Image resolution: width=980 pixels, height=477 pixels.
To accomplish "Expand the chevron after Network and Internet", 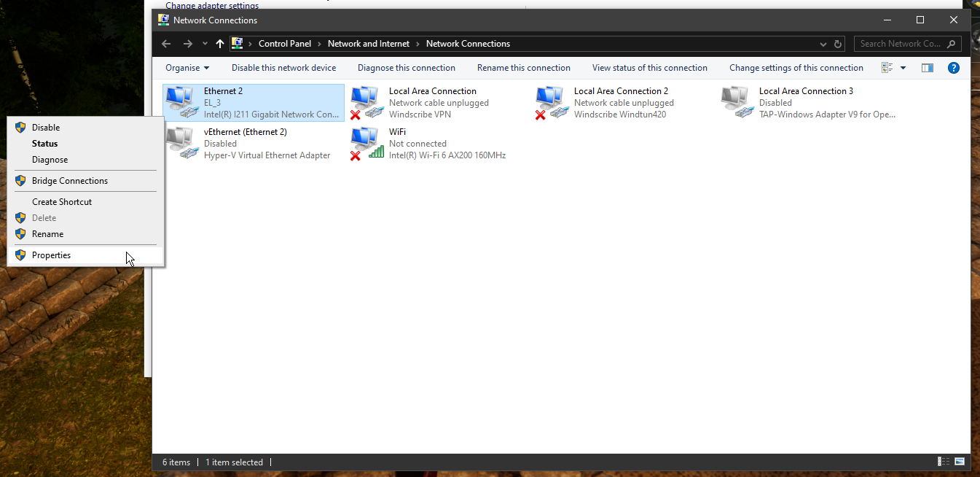I will click(x=418, y=44).
